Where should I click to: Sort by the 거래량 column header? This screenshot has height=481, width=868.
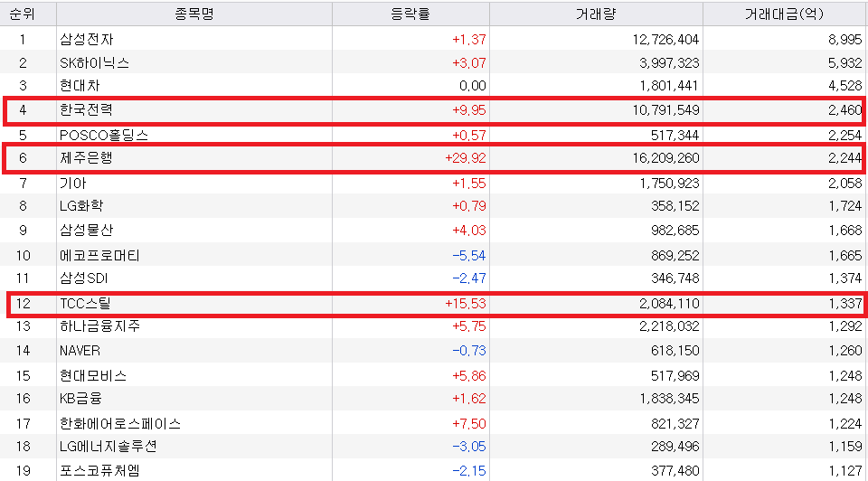[x=596, y=14]
